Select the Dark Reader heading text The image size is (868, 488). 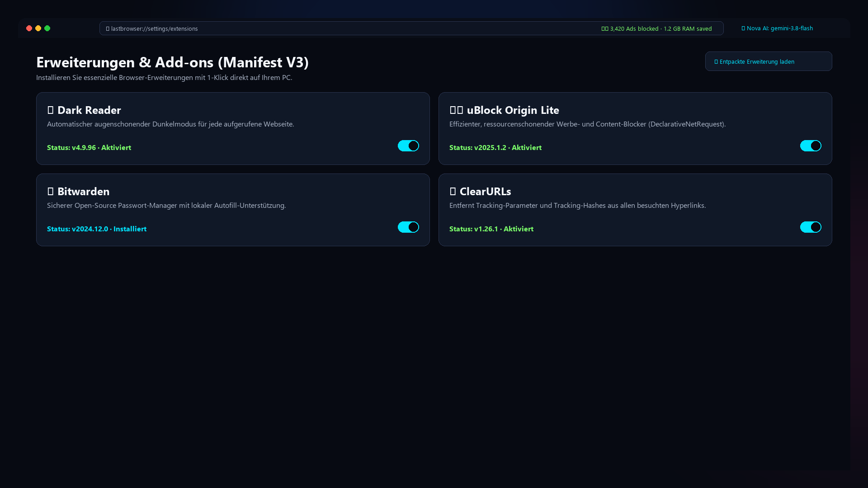click(x=89, y=110)
